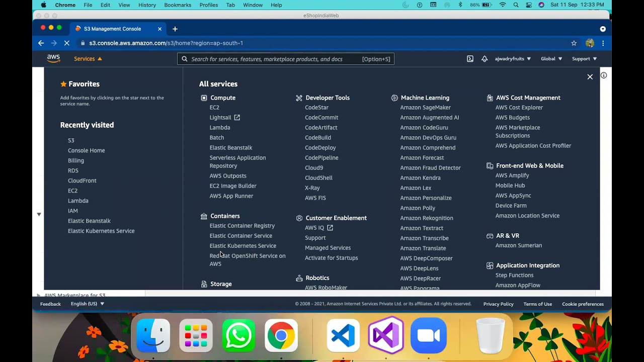Open Billing from Recently visited

[76, 161]
